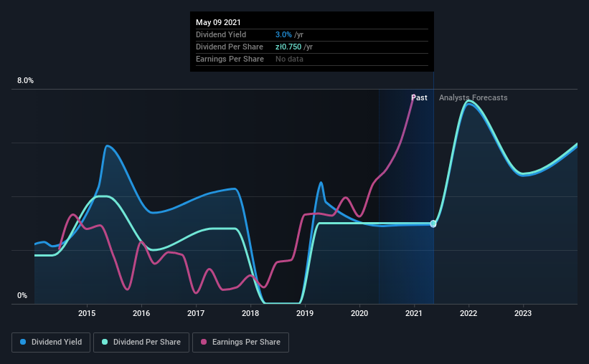The width and height of the screenshot is (589, 364).
Task: Click the tooltip 'Dividend Per Share' row label
Action: click(x=230, y=47)
